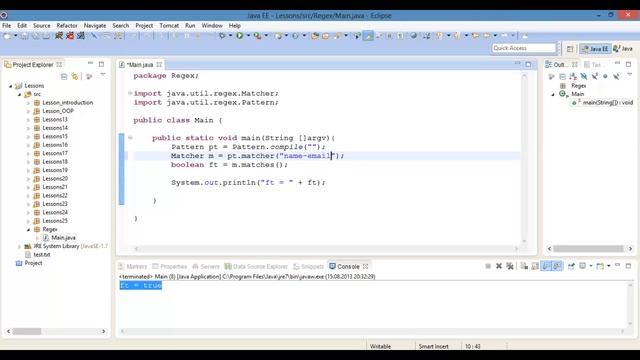Viewport: 640px width, 360px height.
Task: Click the Terminate square icon in Console
Action: point(488,266)
